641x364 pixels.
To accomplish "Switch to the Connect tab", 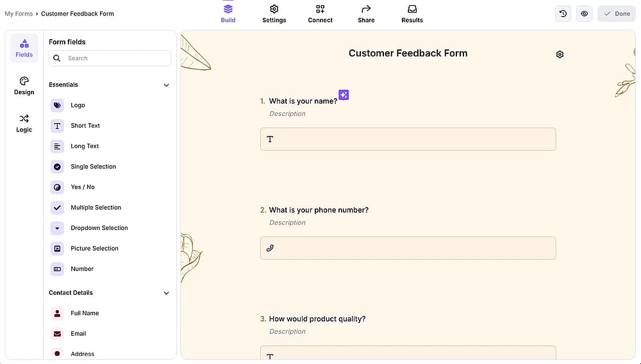I will [x=320, y=13].
